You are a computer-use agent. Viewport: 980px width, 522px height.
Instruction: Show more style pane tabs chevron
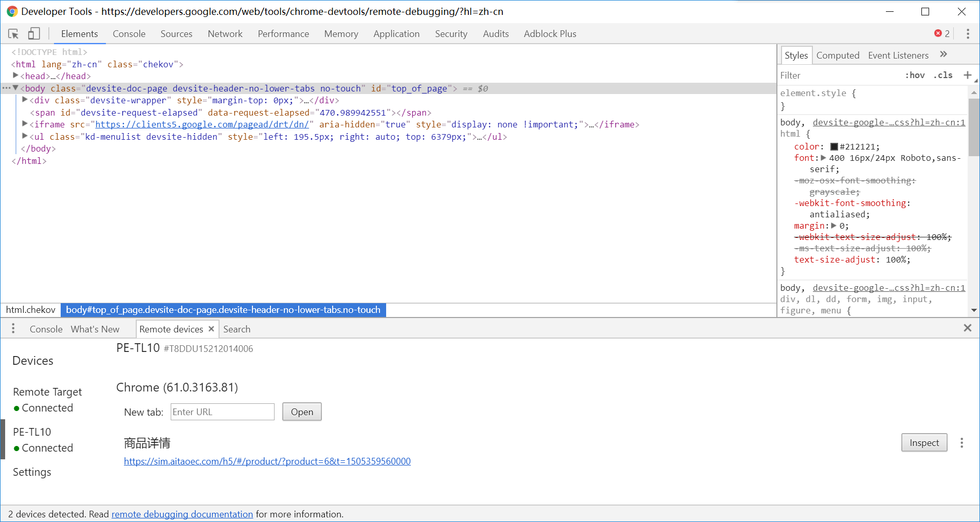pos(943,54)
